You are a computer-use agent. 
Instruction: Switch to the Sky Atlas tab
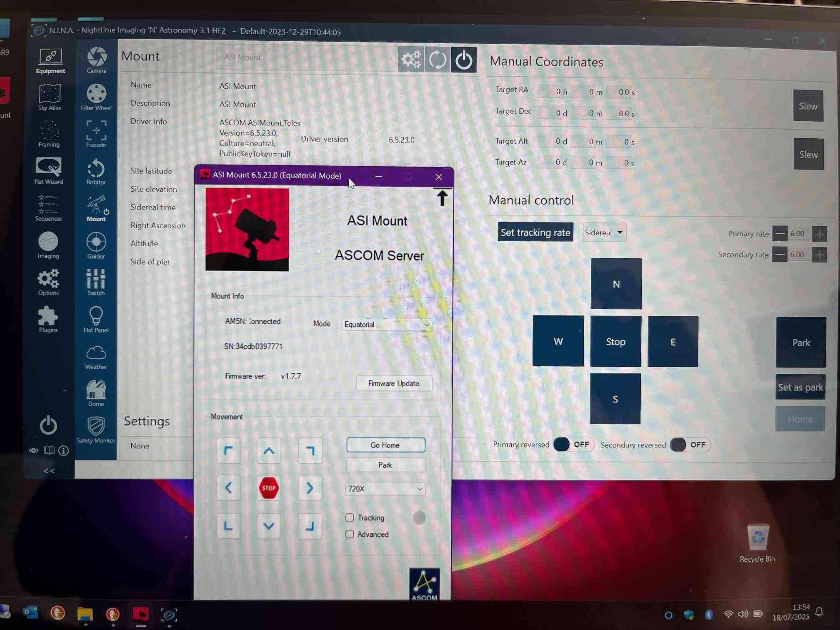[x=49, y=97]
